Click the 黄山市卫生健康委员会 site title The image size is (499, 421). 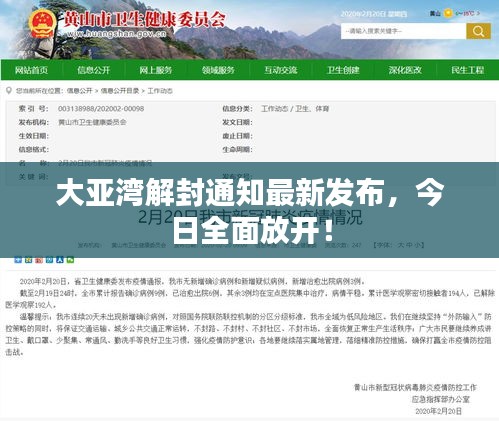pos(144,20)
